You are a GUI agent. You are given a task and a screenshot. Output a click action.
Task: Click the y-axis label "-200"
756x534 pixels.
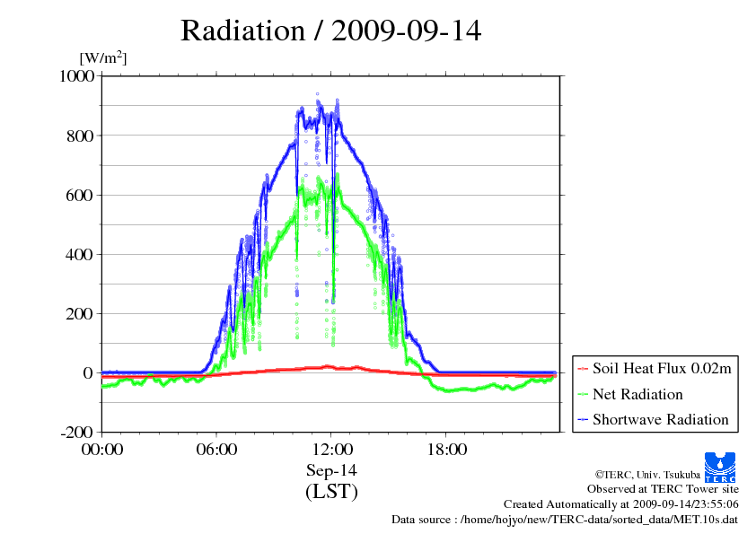pyautogui.click(x=76, y=433)
